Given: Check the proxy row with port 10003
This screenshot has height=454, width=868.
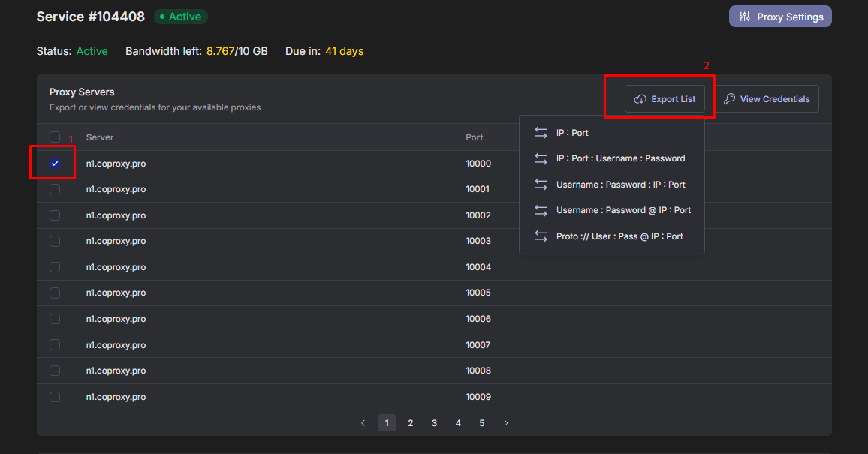Looking at the screenshot, I should (55, 241).
